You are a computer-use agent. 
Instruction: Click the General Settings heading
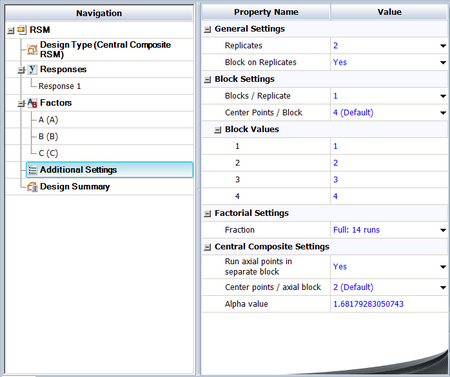pos(249,29)
